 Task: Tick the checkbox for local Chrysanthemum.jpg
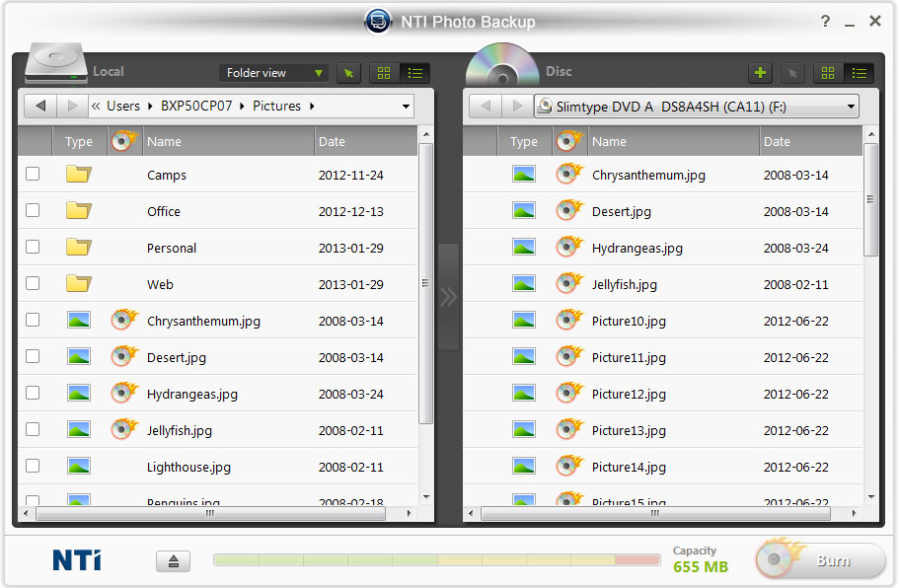[x=33, y=320]
